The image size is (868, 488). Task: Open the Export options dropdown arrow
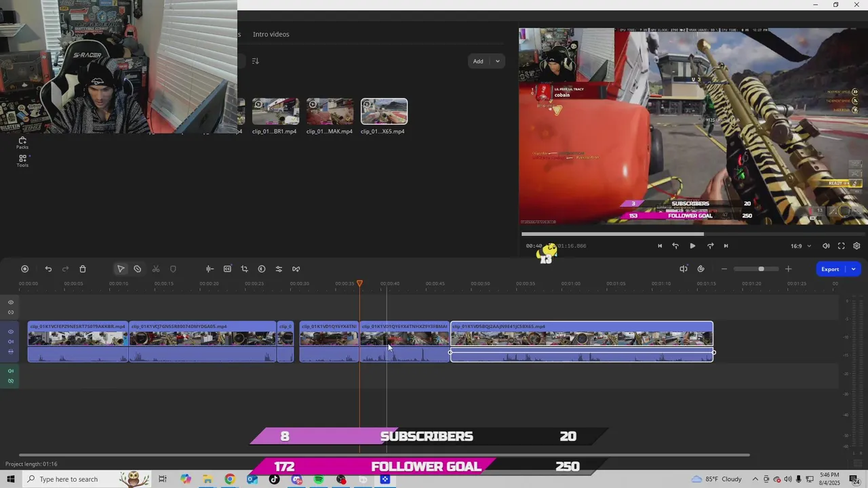(853, 269)
